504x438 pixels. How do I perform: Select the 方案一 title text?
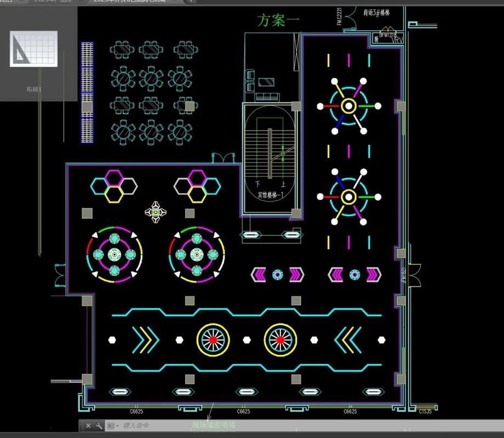[278, 20]
